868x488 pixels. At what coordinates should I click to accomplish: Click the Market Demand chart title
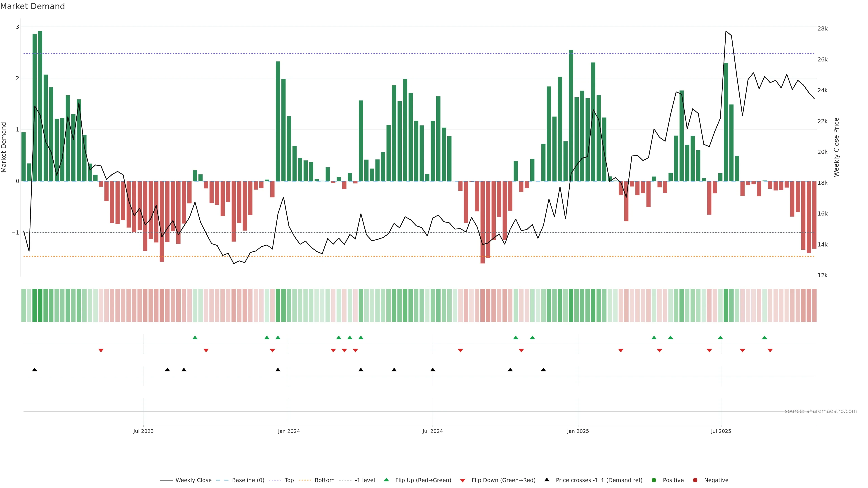32,6
